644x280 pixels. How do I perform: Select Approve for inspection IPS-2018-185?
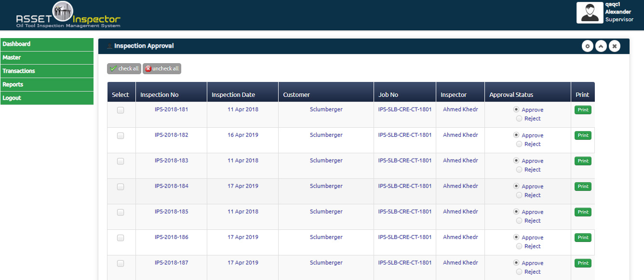pyautogui.click(x=517, y=212)
